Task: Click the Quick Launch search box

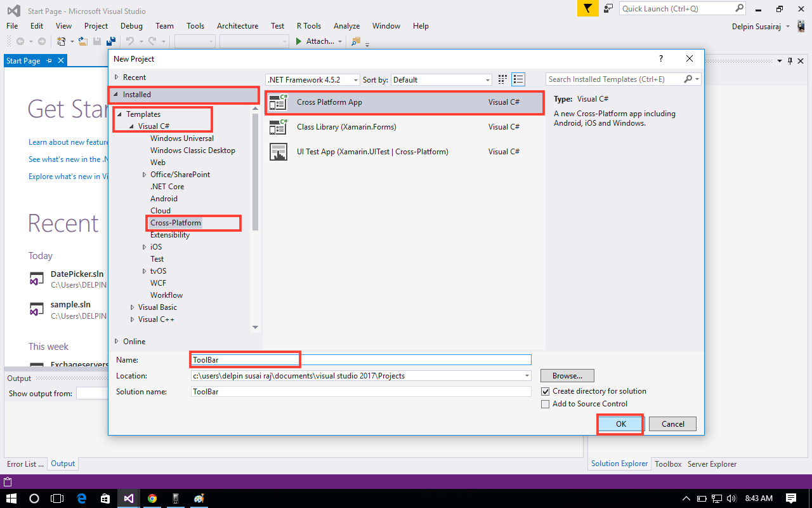Action: tap(682, 8)
